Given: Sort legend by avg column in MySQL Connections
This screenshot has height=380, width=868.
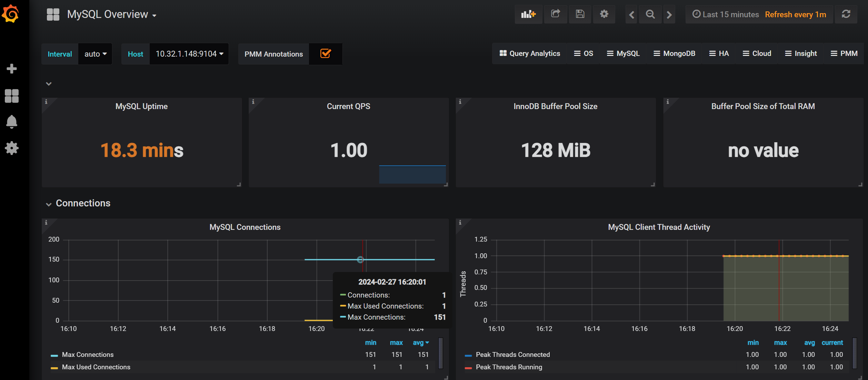Looking at the screenshot, I should point(420,343).
